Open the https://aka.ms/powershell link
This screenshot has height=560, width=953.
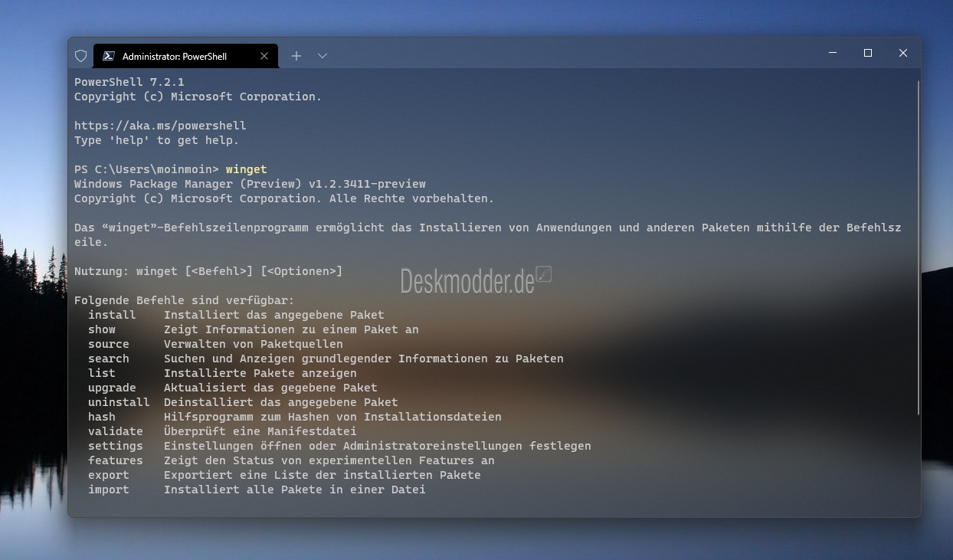(x=160, y=126)
